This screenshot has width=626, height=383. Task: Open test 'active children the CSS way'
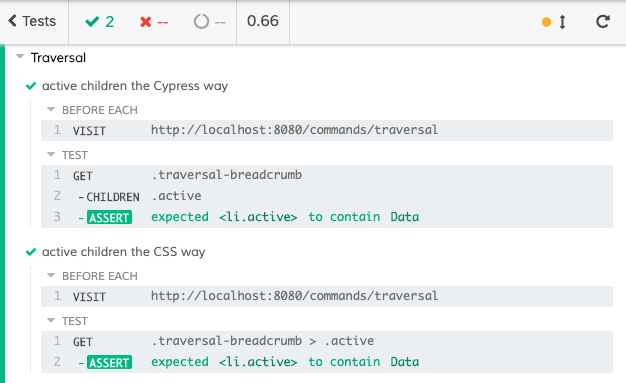click(123, 252)
